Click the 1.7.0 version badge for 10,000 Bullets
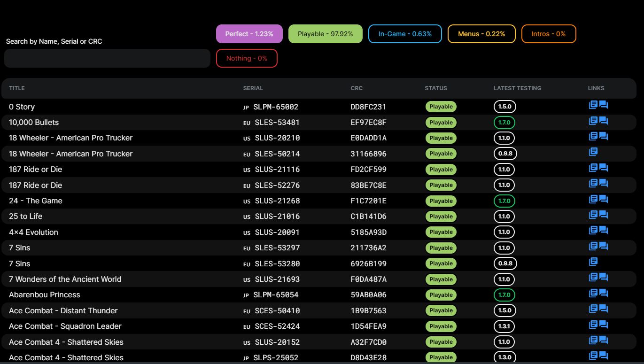Image resolution: width=644 pixels, height=364 pixels. pos(504,123)
